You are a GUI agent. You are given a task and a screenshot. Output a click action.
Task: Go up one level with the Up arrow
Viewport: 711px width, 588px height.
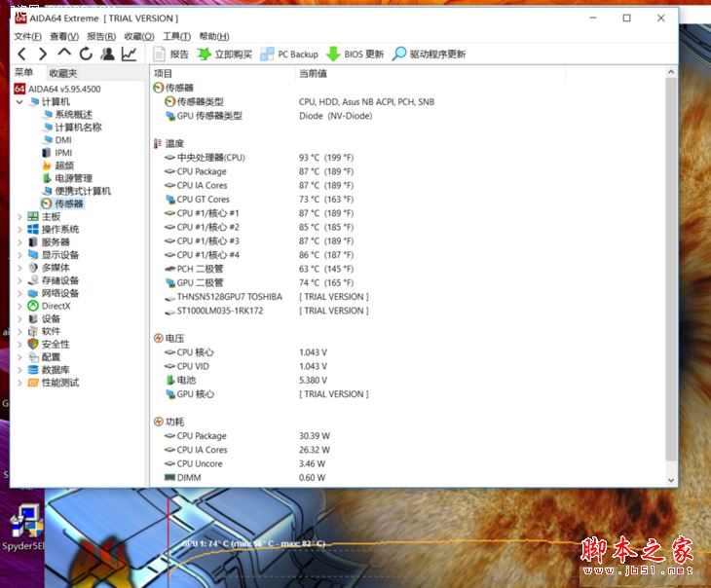64,53
